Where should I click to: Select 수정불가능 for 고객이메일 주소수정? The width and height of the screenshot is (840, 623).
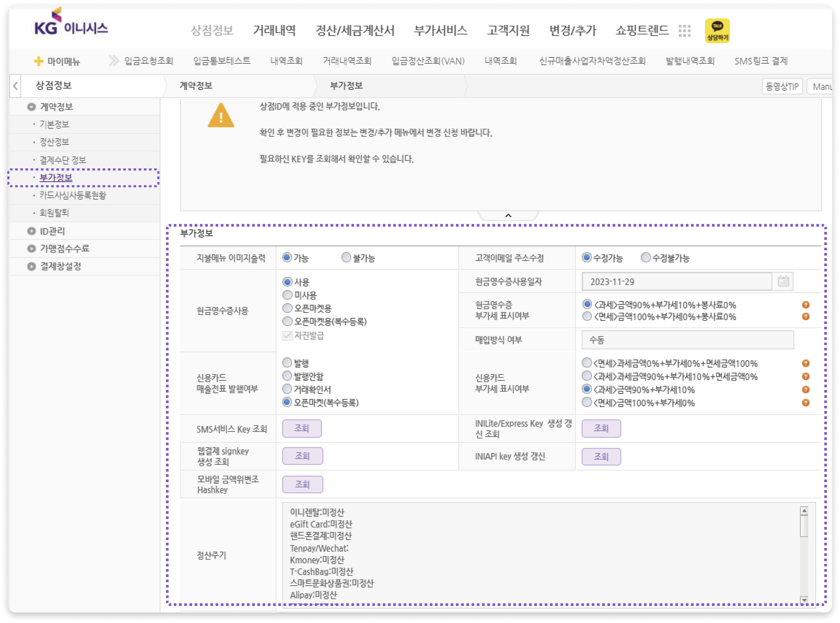(x=645, y=258)
